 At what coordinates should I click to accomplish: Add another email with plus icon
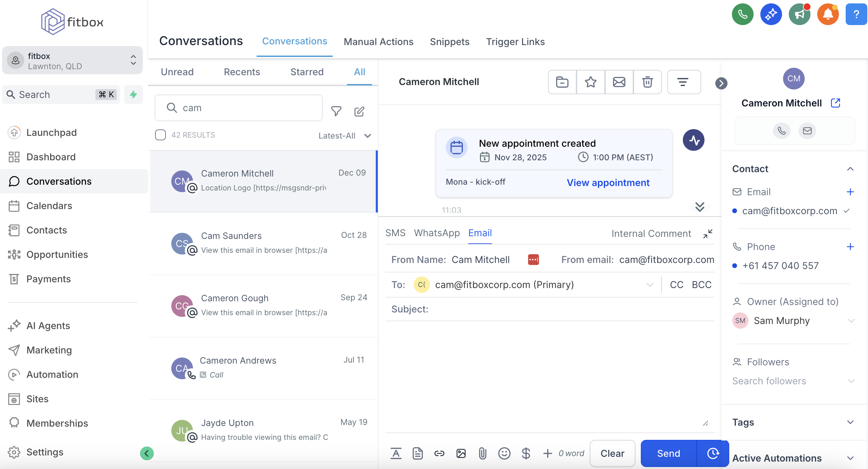pos(850,192)
